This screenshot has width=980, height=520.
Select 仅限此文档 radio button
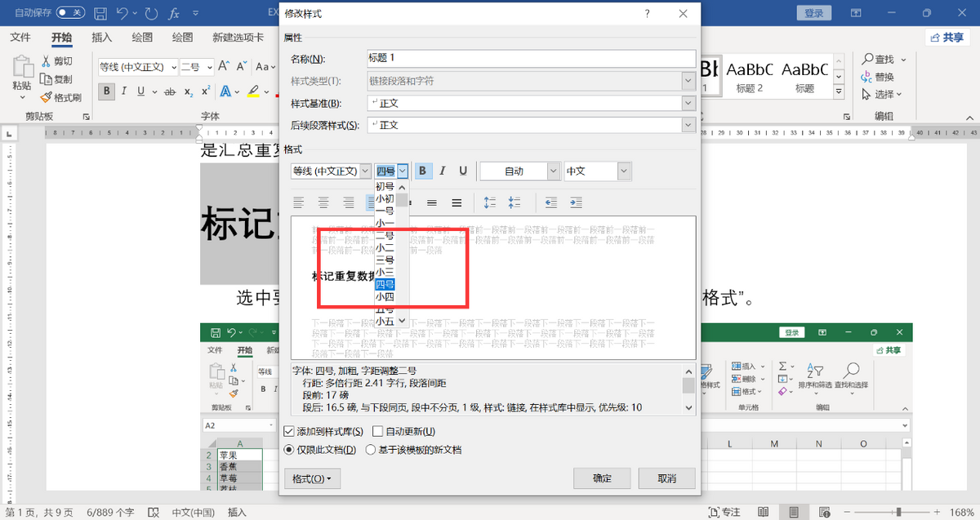288,449
